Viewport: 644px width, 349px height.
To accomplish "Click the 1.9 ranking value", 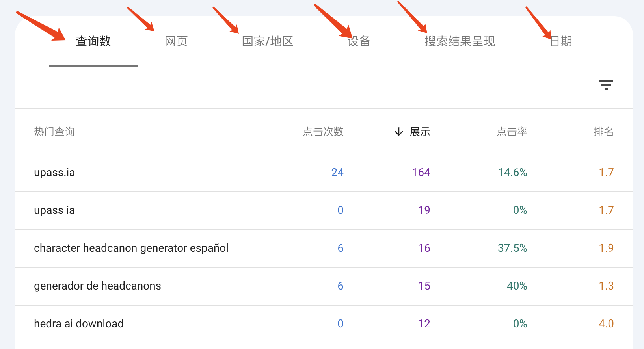I will point(606,248).
